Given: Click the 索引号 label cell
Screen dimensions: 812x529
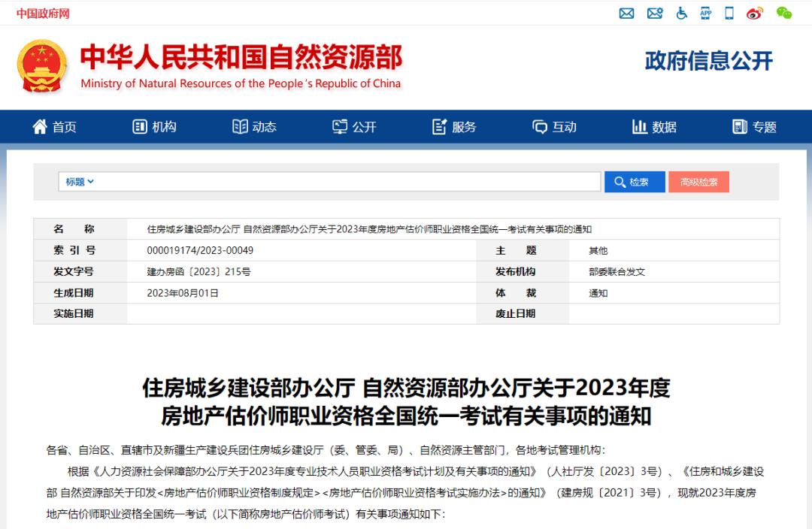Looking at the screenshot, I should coord(80,250).
